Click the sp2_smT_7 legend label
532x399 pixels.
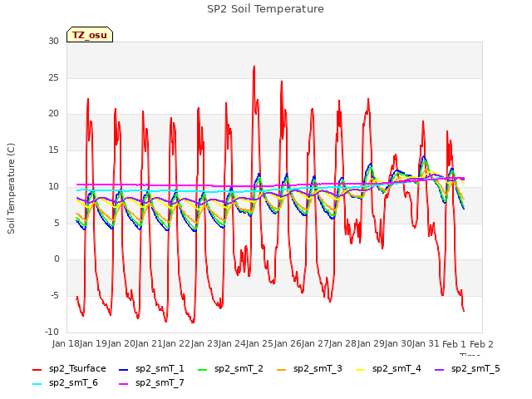click(160, 382)
